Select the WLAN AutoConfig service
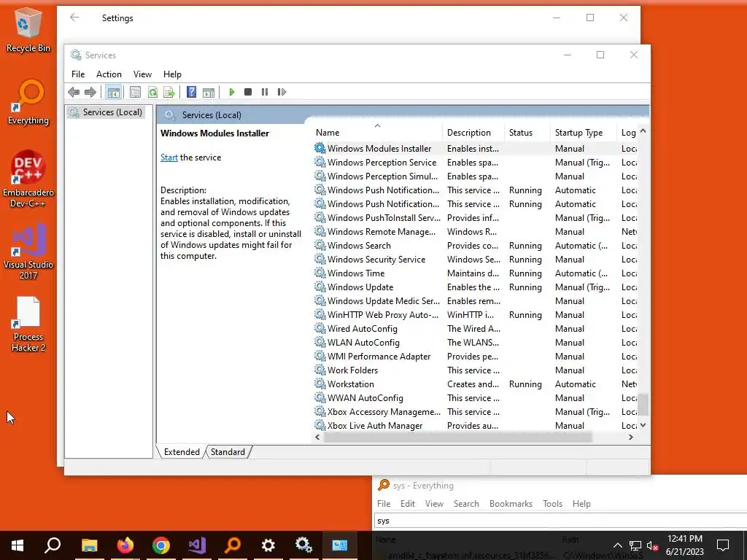747x560 pixels. click(476, 343)
